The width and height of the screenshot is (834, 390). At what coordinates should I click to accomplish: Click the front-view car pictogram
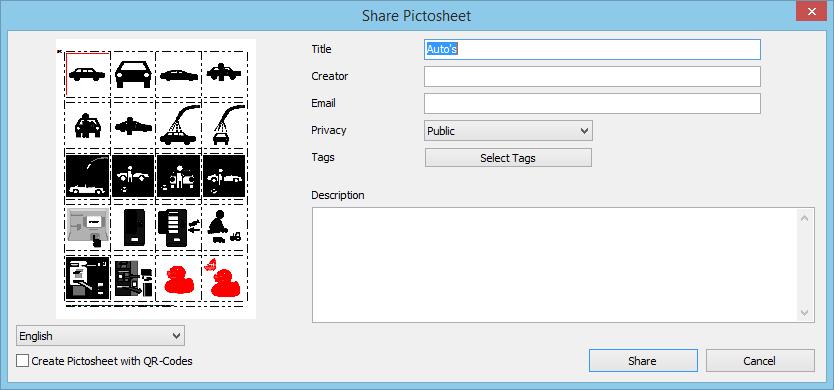tap(133, 74)
